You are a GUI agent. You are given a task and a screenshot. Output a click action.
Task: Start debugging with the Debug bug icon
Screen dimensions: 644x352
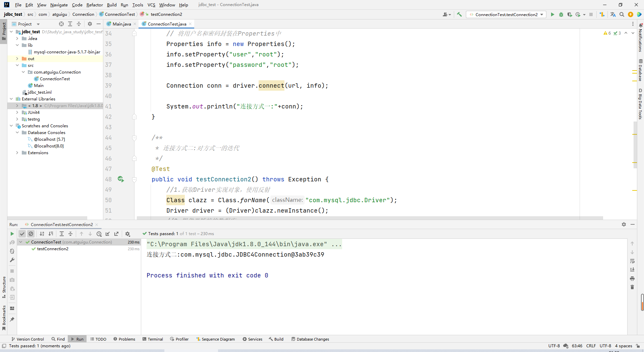(561, 14)
